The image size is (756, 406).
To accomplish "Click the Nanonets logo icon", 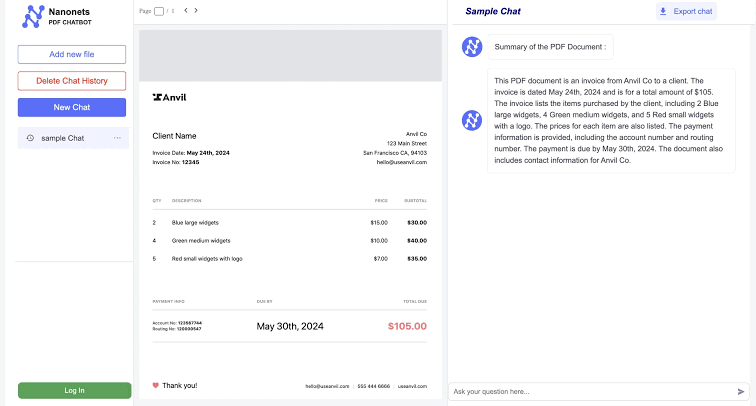I will click(x=33, y=16).
